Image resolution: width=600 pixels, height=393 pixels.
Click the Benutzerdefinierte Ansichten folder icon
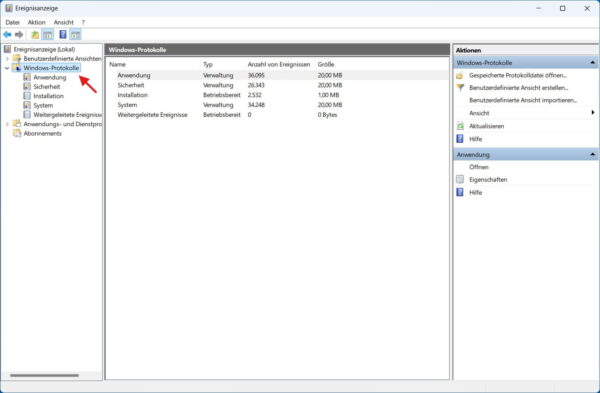[17, 59]
